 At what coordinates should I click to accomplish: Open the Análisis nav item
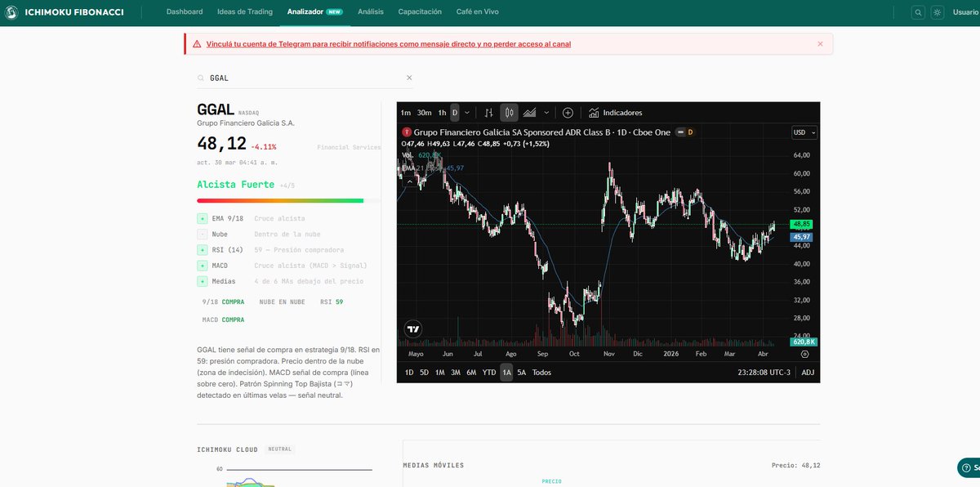pyautogui.click(x=371, y=12)
